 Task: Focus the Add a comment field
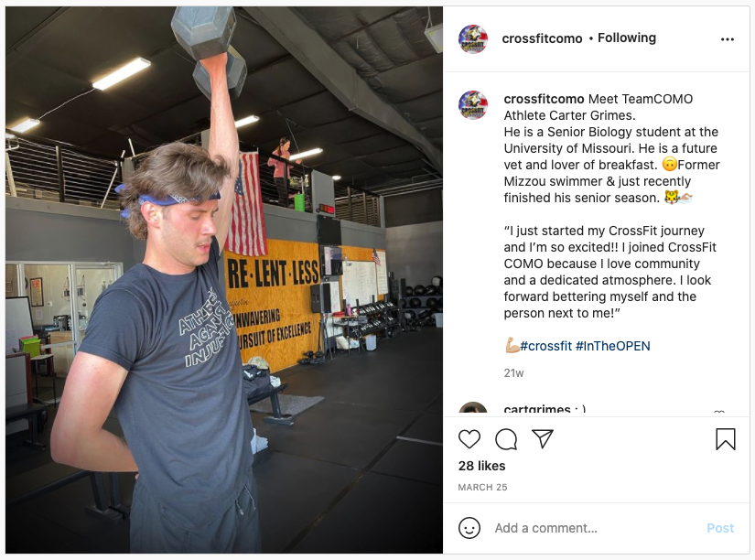[x=597, y=528]
